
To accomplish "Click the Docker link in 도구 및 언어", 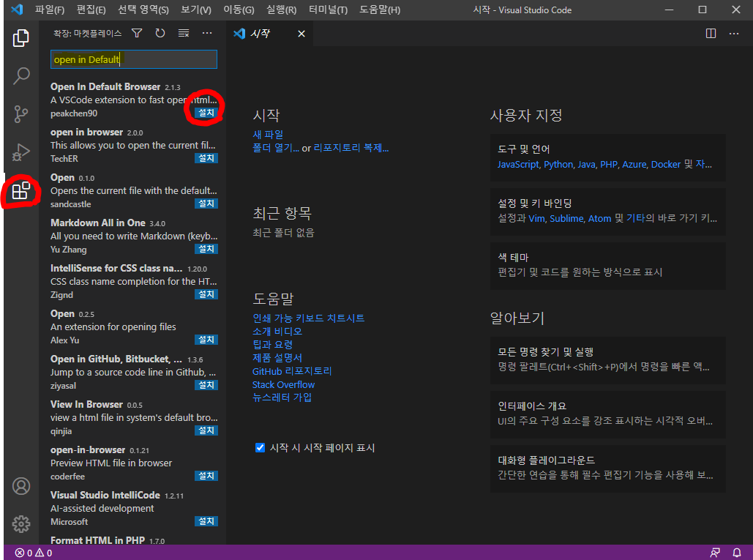I will (666, 164).
